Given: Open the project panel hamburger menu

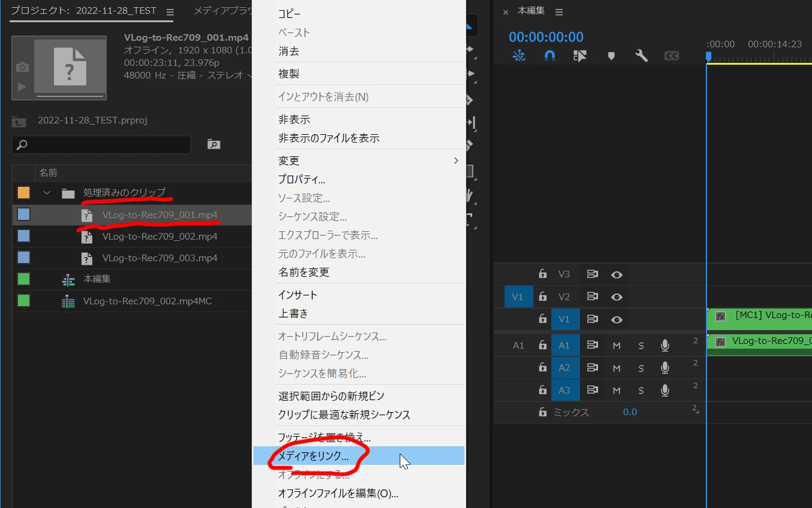Looking at the screenshot, I should click(170, 12).
